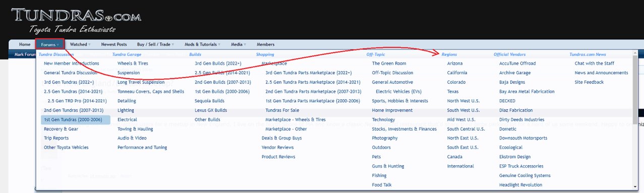Select Arizona region forum
This screenshot has width=644, height=193.
coord(455,63)
